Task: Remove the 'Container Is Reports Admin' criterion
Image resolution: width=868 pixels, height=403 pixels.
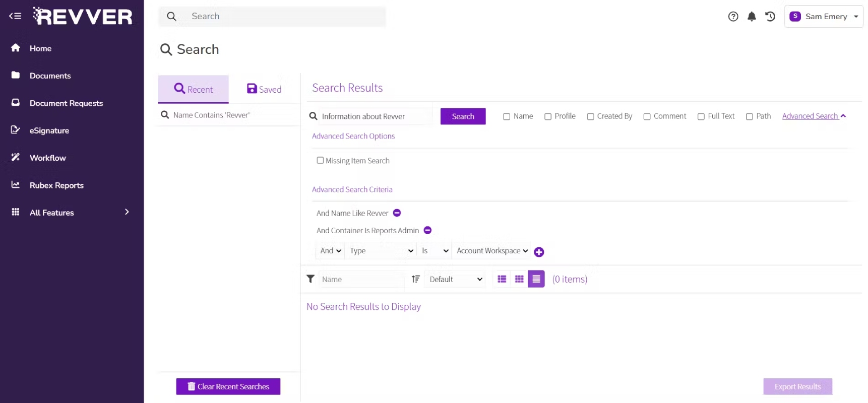Action: click(427, 230)
